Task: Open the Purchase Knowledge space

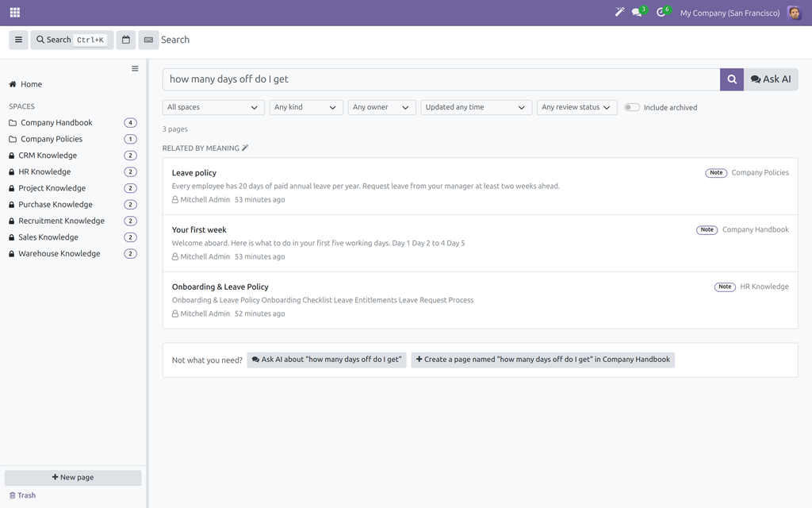Action: pos(72,204)
